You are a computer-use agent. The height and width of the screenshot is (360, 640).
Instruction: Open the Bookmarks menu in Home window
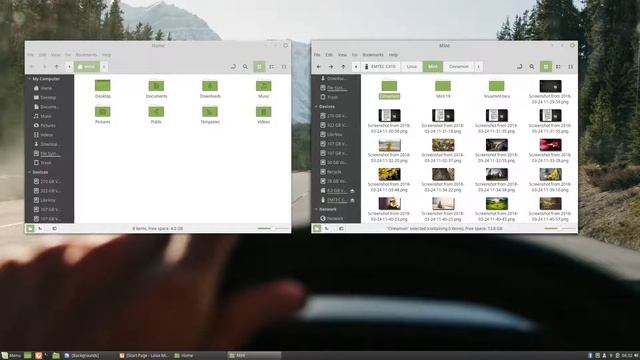pyautogui.click(x=87, y=55)
